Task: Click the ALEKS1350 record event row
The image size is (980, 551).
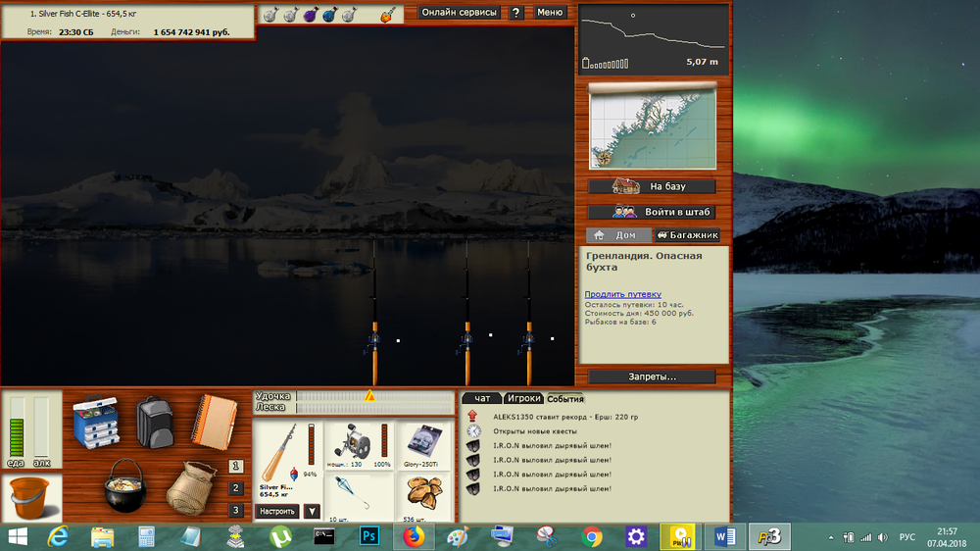Action: tap(565, 417)
